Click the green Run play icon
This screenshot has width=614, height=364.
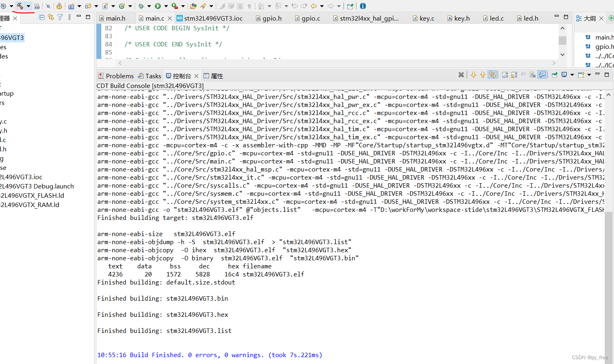pyautogui.click(x=158, y=6)
